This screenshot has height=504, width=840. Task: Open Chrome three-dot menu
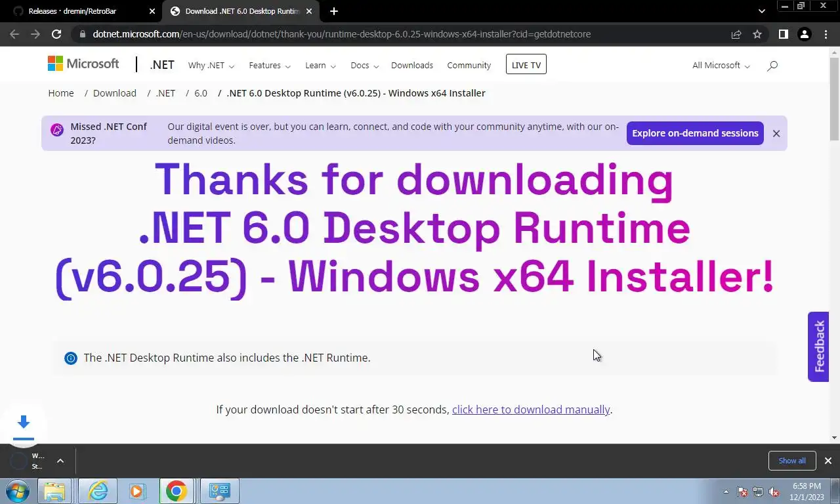click(826, 34)
